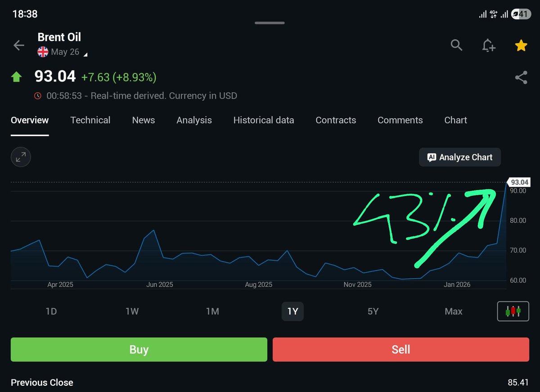Tap the Brent Oil title

click(59, 37)
